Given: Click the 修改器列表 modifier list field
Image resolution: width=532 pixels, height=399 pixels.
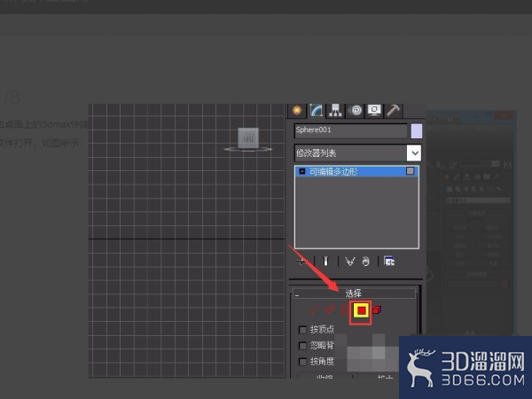Looking at the screenshot, I should coord(350,153).
